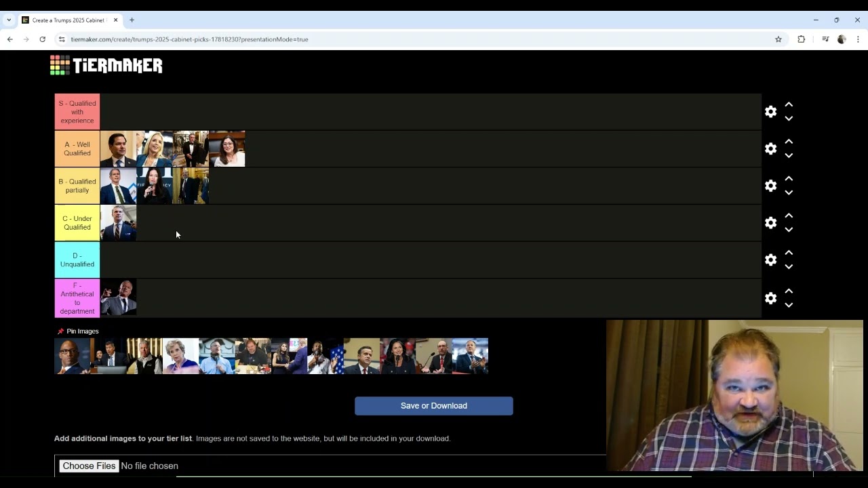Move A tier row down
Viewport: 868px width, 488px height.
789,156
